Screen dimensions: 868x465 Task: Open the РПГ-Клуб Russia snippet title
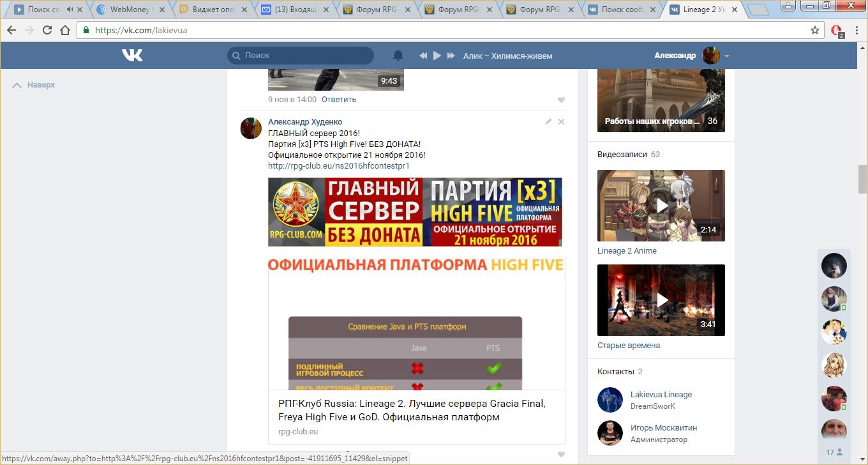point(412,410)
